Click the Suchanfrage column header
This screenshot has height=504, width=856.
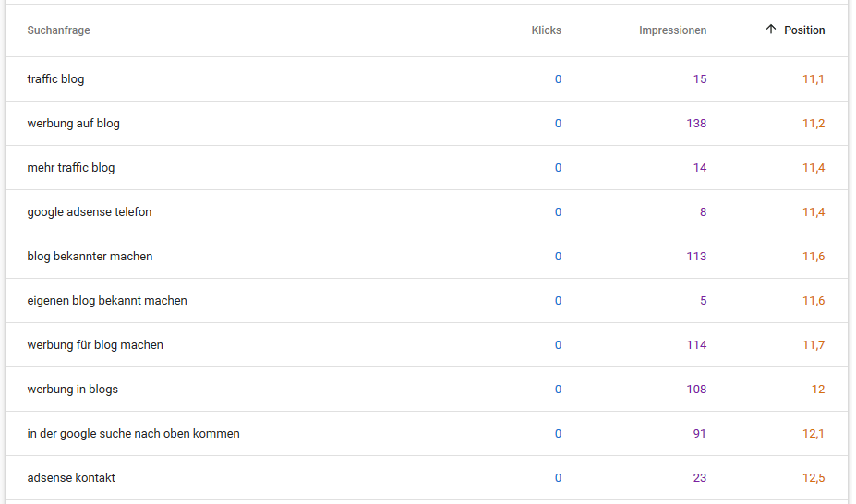[58, 30]
